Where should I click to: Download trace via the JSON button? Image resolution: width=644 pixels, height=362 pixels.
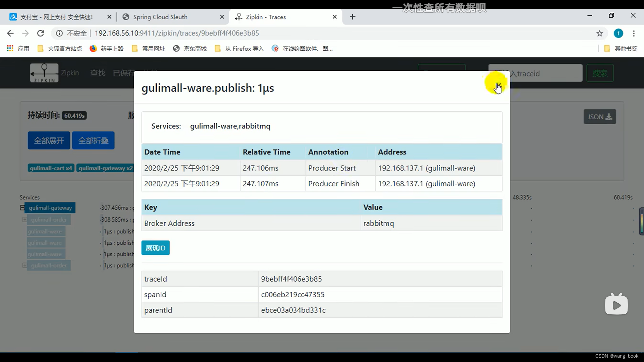pos(600,117)
